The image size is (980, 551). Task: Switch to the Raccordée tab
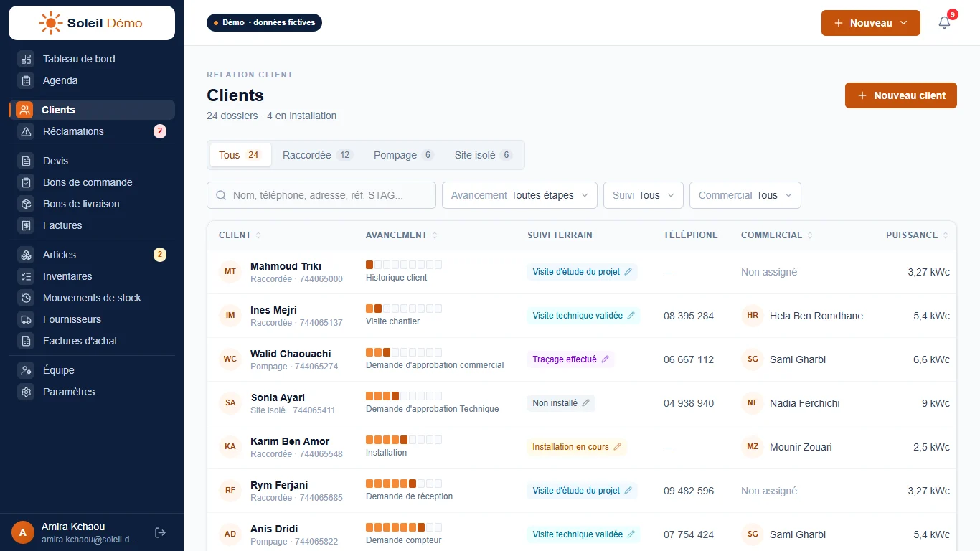318,155
